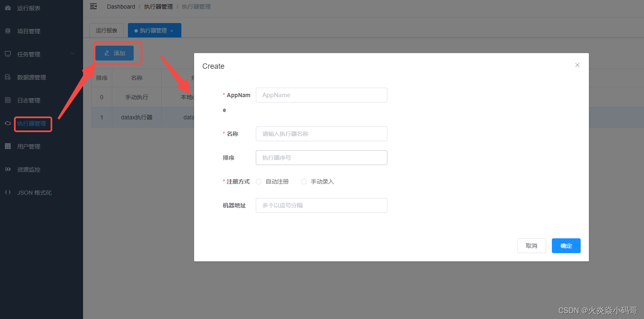Click the sort value 0 cell
This screenshot has height=319, width=644.
point(102,97)
